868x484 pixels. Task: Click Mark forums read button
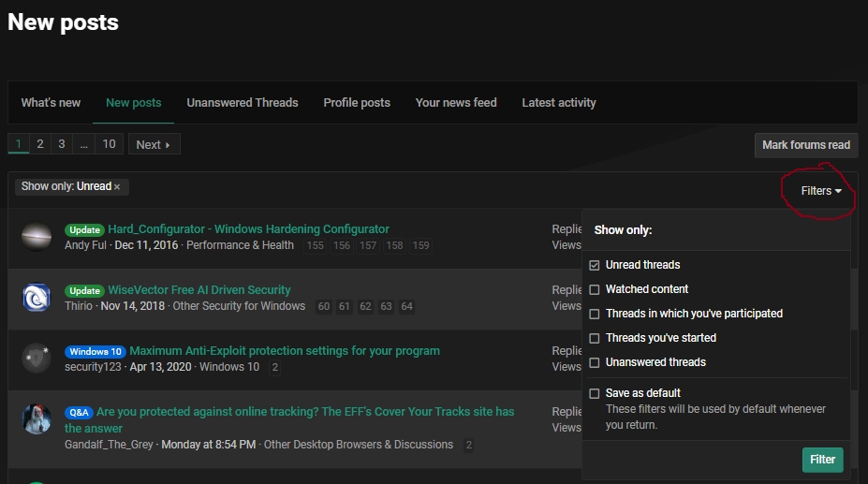pyautogui.click(x=806, y=145)
